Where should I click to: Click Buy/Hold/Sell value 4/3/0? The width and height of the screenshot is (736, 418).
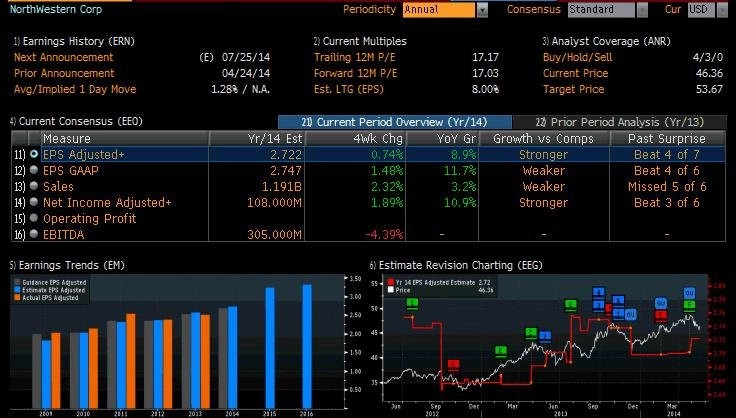point(708,57)
